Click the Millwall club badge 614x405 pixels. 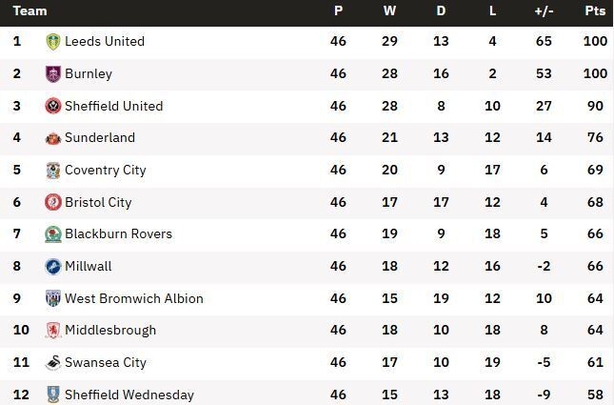(x=53, y=266)
